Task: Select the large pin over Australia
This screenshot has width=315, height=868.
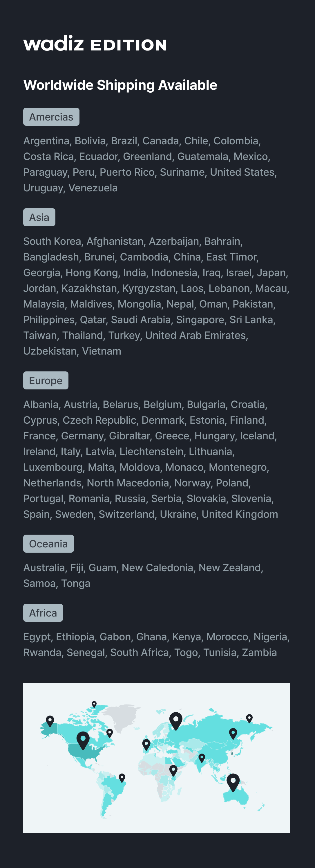Action: pos(233,782)
